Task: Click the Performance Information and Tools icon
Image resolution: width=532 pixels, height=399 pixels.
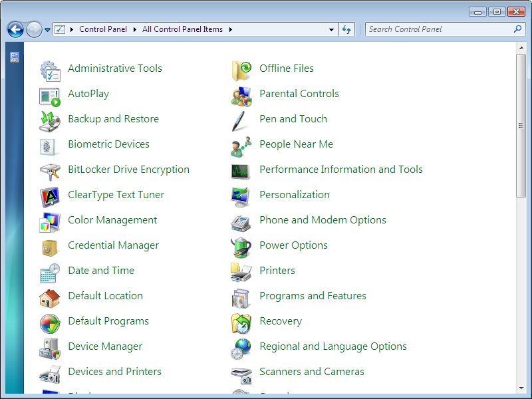Action: click(x=241, y=172)
